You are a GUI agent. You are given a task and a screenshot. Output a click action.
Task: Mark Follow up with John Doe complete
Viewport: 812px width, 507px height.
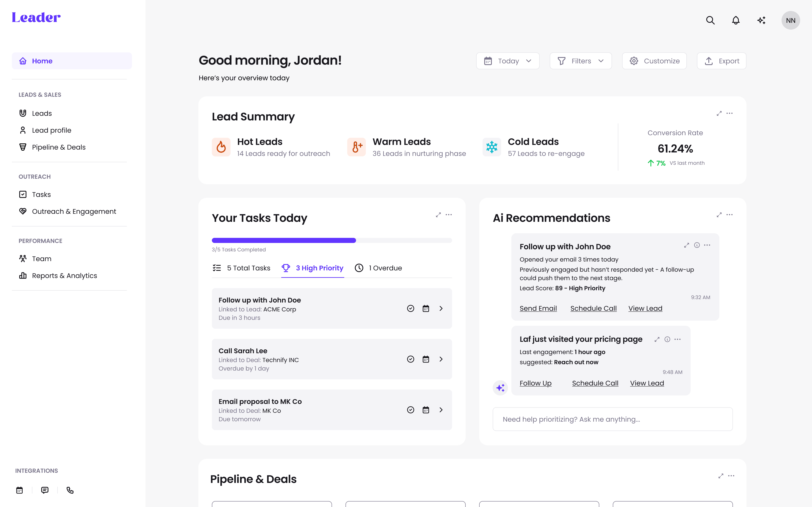point(410,308)
